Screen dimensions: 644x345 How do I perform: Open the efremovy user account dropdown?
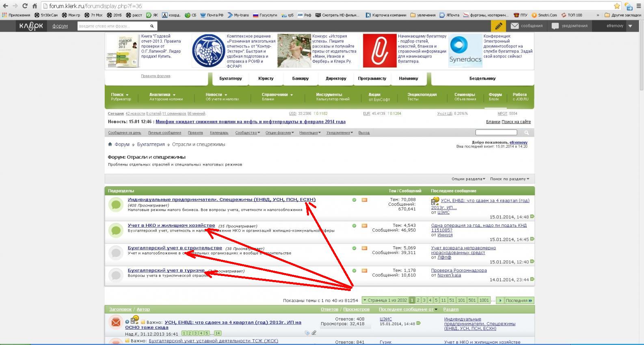point(630,26)
